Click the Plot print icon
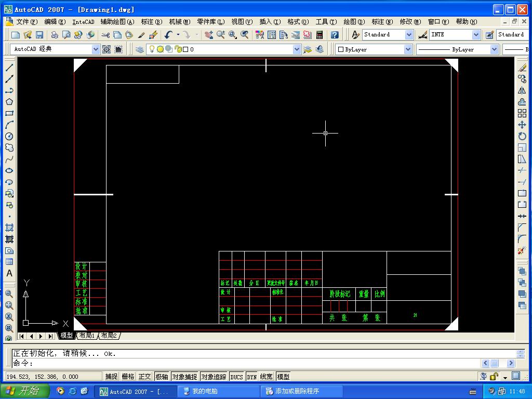The height and width of the screenshot is (399, 532). click(x=54, y=35)
